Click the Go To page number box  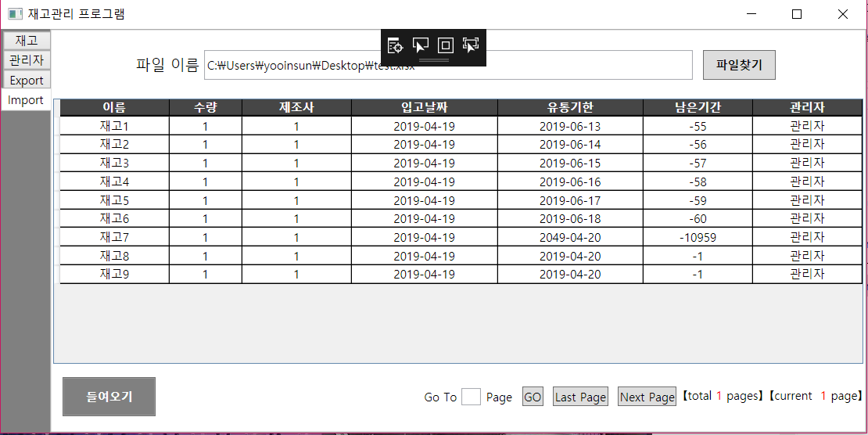click(471, 397)
